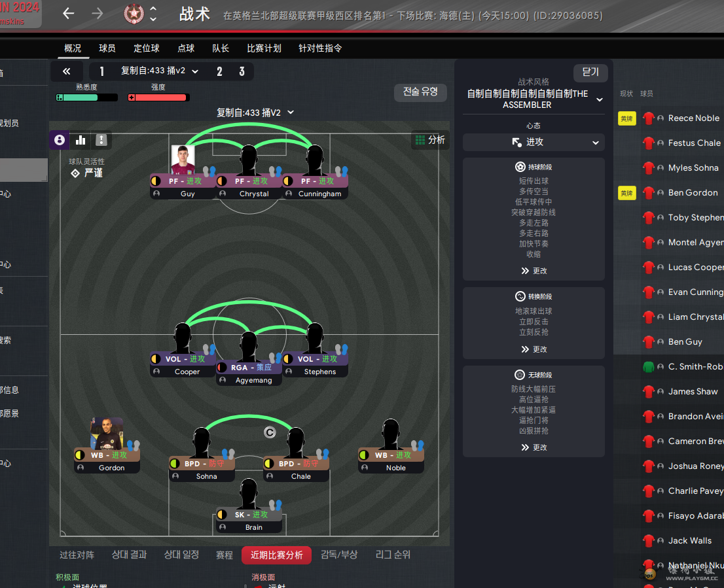Open the 球员 players tab
724x588 pixels.
tap(107, 48)
